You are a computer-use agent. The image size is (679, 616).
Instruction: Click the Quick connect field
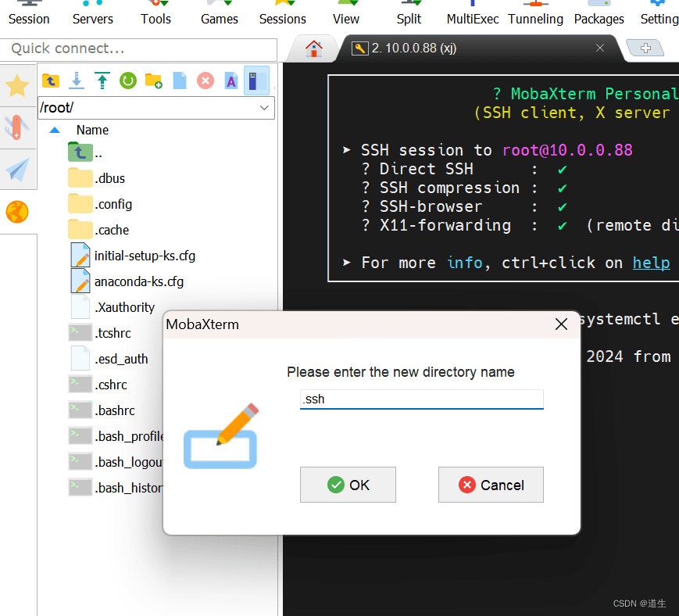tap(138, 49)
